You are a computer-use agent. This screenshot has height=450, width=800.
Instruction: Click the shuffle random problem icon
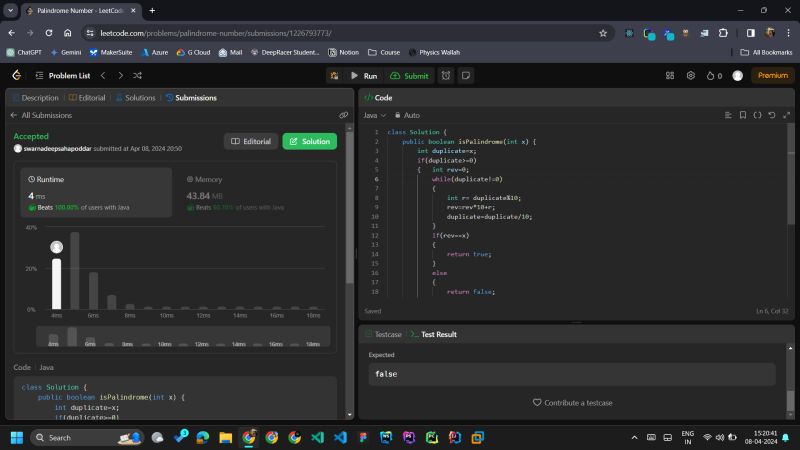(x=137, y=75)
